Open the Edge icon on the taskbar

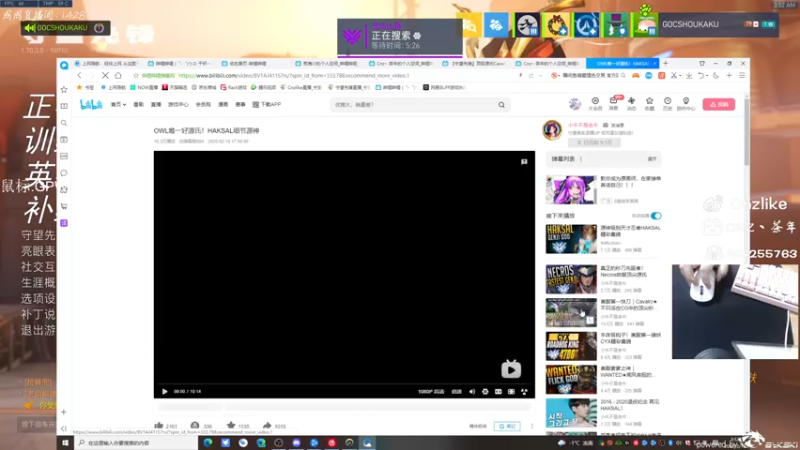[208, 442]
